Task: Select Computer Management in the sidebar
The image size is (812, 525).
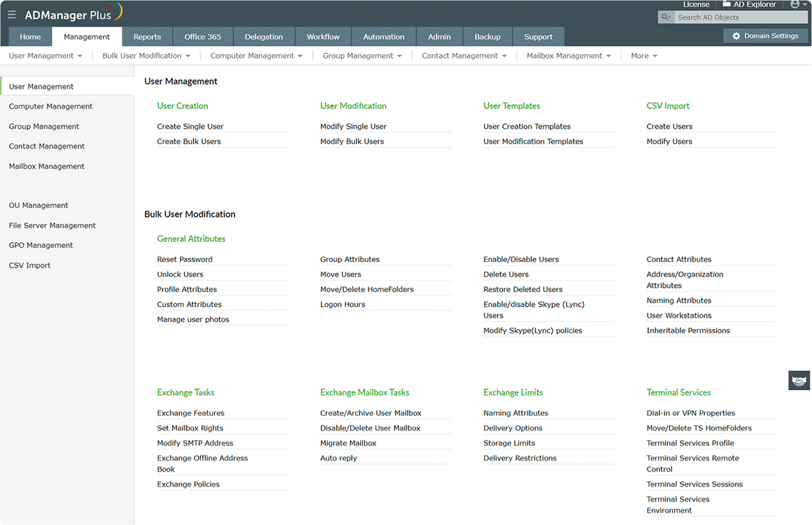Action: tap(51, 107)
